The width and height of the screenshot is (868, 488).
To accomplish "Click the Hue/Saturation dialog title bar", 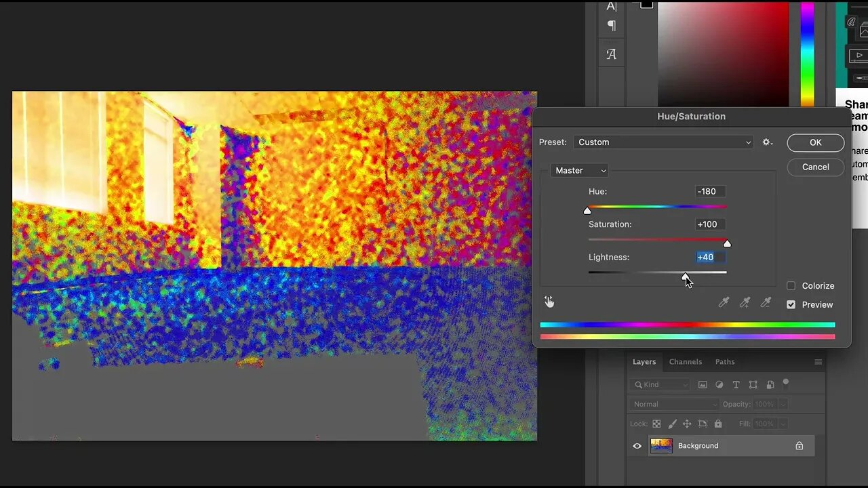I will 692,117.
